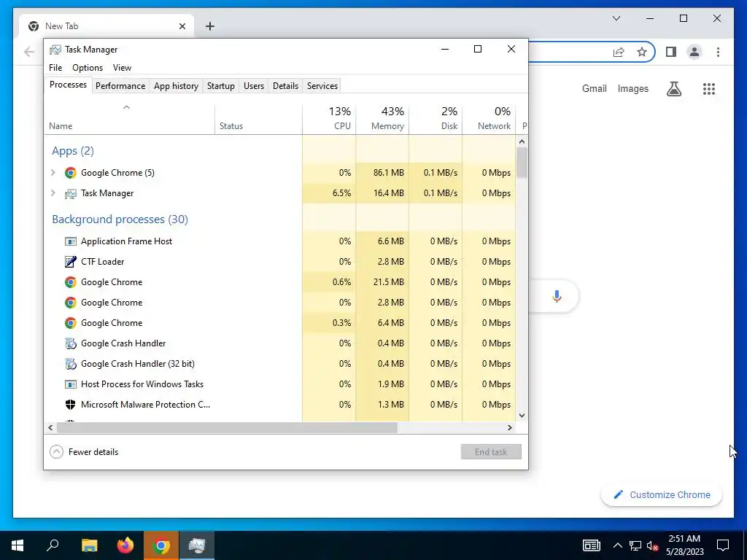Sort processes by Memory column
The image size is (747, 560).
pos(382,119)
